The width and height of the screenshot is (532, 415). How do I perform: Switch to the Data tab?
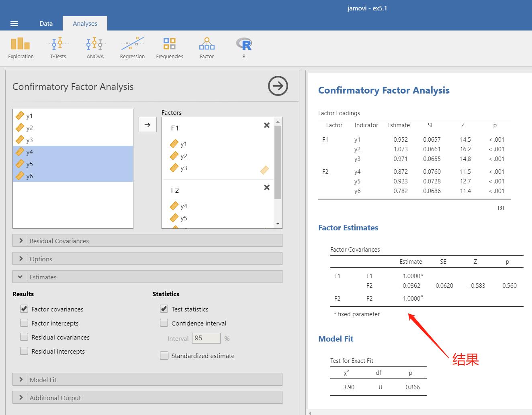pyautogui.click(x=46, y=23)
